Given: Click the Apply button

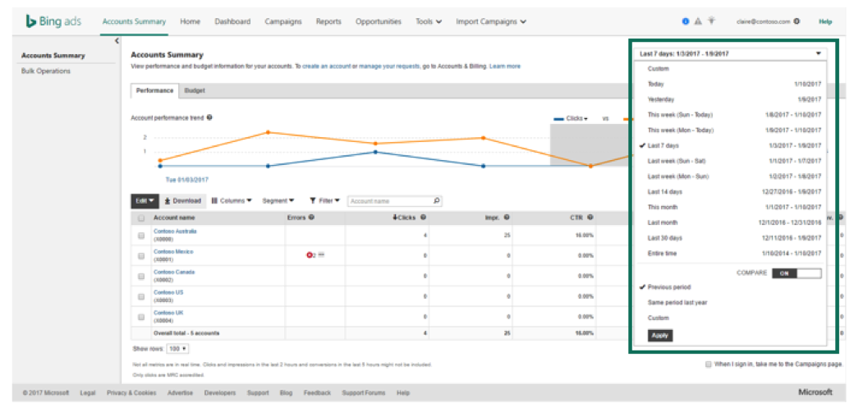Looking at the screenshot, I should pos(660,335).
